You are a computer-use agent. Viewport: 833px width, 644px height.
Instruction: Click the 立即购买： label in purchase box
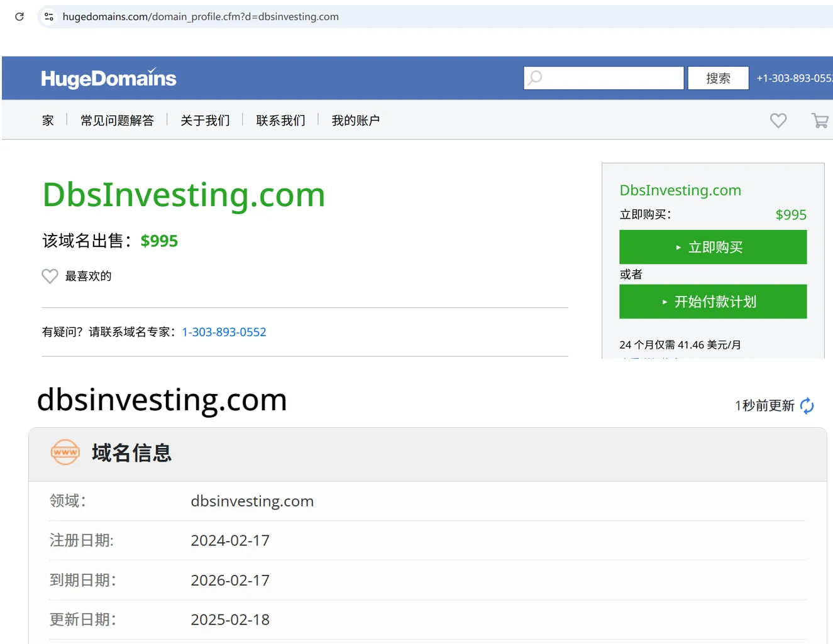pyautogui.click(x=646, y=215)
